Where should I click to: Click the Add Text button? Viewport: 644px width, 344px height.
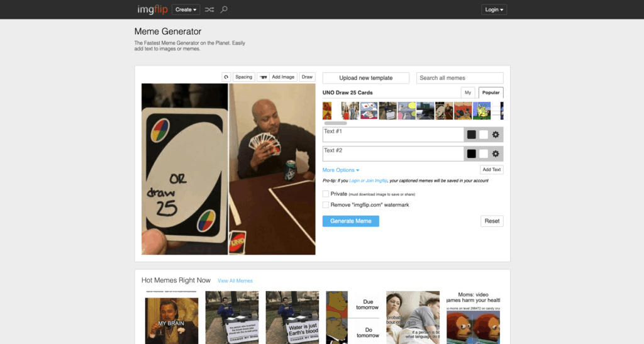pyautogui.click(x=492, y=170)
